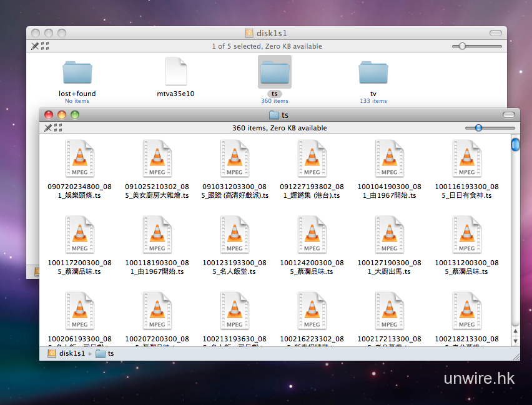Select the ts folder in disk1s1 window
The width and height of the screenshot is (532, 405).
[x=275, y=73]
